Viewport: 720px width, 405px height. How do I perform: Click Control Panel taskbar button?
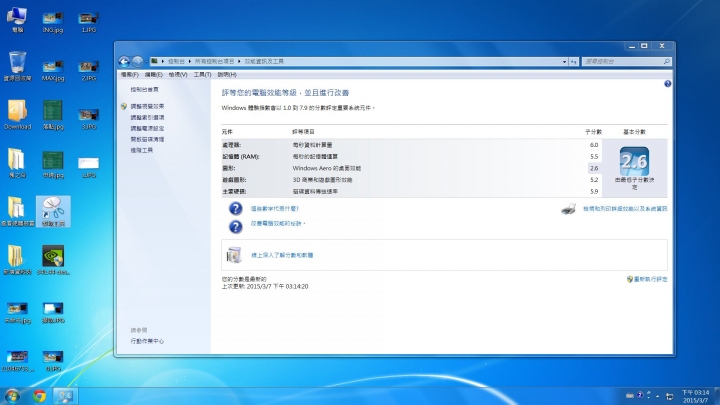tap(65, 396)
